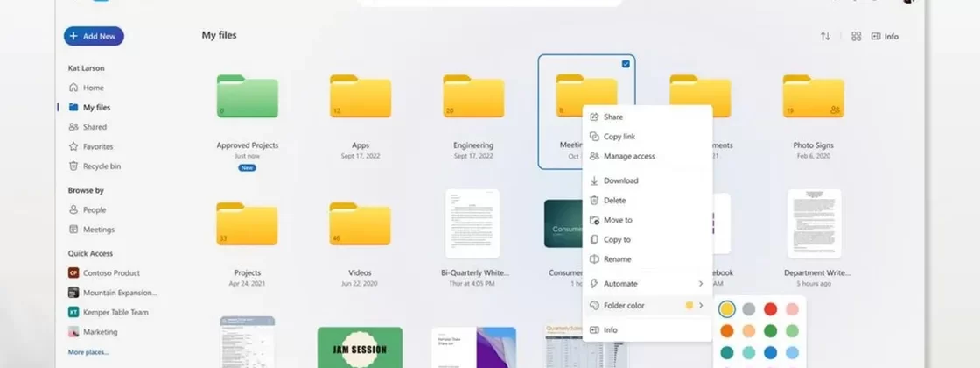Pick the red folder color swatch
Image resolution: width=980 pixels, height=368 pixels.
pos(770,309)
